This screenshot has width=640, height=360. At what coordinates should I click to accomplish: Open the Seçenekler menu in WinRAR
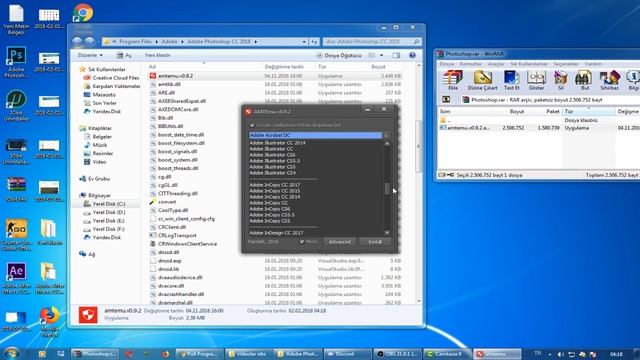(x=566, y=64)
